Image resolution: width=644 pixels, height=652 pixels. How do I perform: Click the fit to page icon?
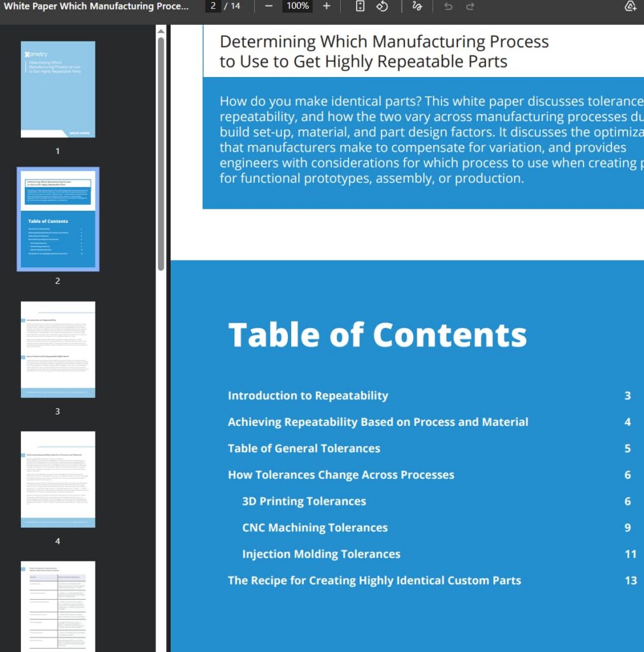point(361,6)
